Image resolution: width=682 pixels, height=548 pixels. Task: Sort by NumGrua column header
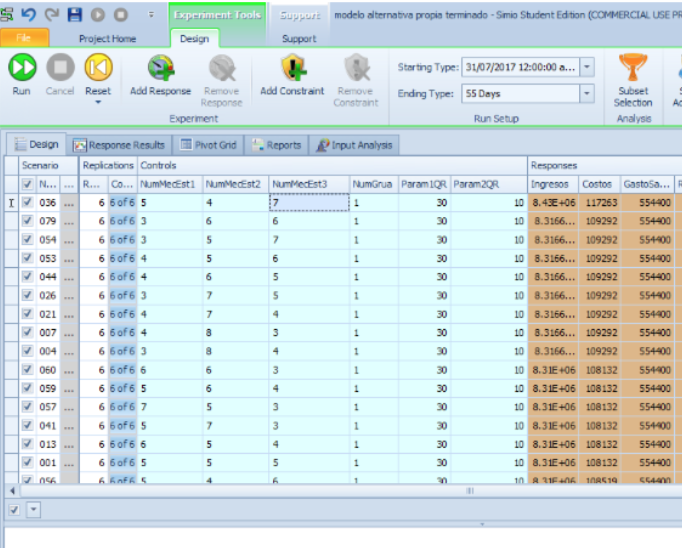coord(374,184)
